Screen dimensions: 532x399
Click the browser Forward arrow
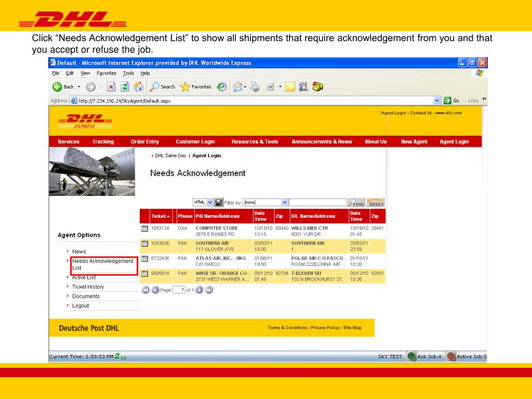(90, 87)
